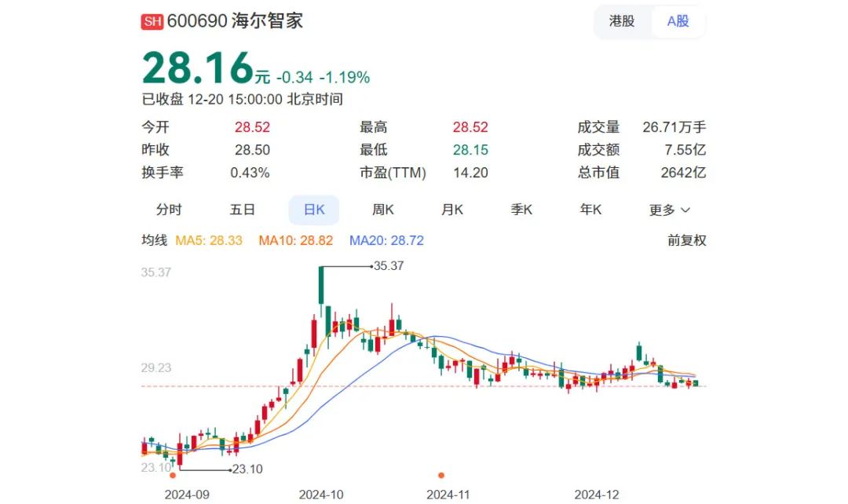
Task: Click the 昨收 value 28.50
Action: point(252,150)
